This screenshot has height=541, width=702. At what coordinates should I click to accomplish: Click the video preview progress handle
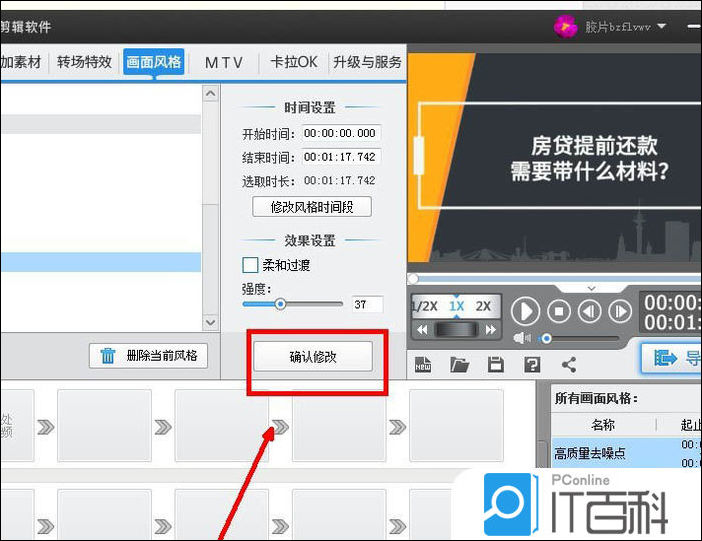coord(413,279)
